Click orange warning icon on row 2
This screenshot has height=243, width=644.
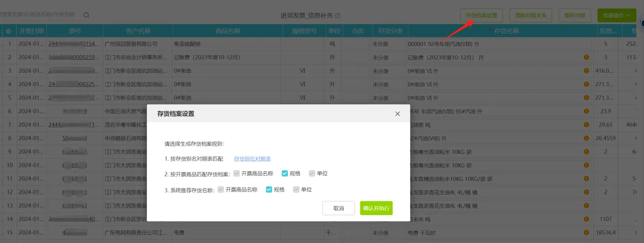click(x=586, y=57)
